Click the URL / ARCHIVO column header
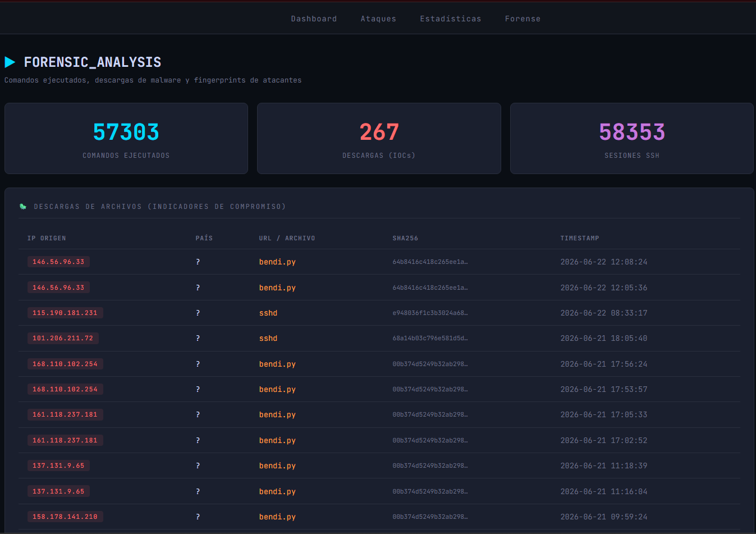The height and width of the screenshot is (534, 756). [x=287, y=238]
